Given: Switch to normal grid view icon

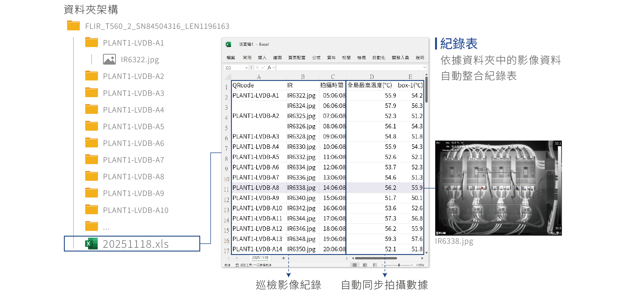Looking at the screenshot, I should [x=354, y=265].
